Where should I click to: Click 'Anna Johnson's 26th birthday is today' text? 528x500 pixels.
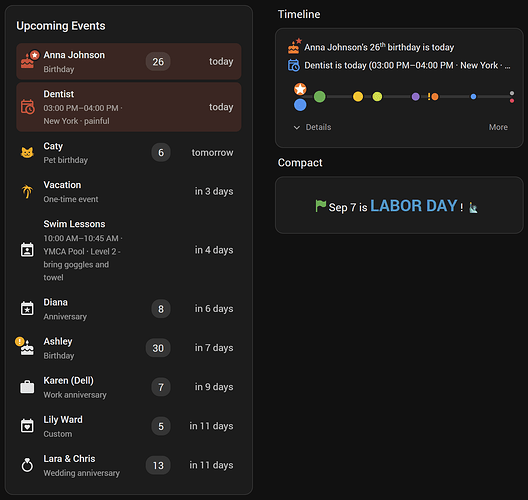click(x=379, y=47)
